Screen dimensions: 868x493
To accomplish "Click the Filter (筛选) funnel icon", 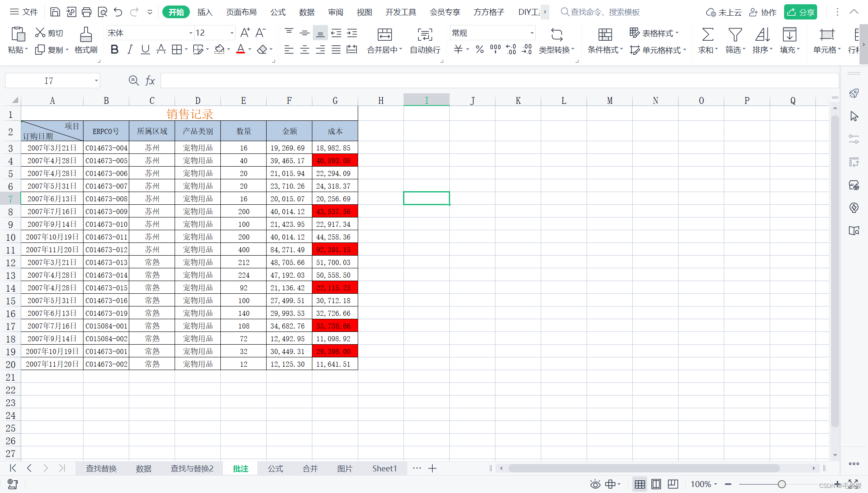I will 734,35.
